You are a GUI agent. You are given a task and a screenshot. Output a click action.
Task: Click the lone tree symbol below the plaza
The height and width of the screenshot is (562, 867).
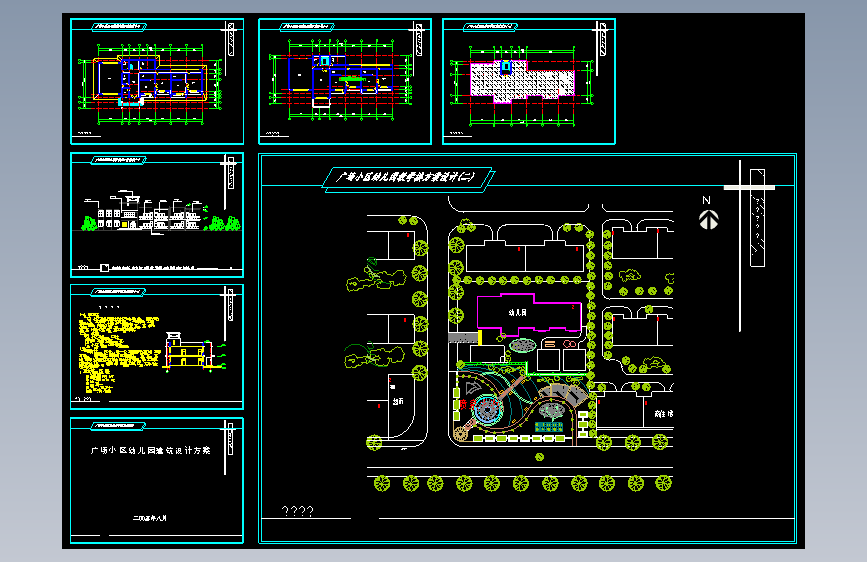(x=540, y=457)
